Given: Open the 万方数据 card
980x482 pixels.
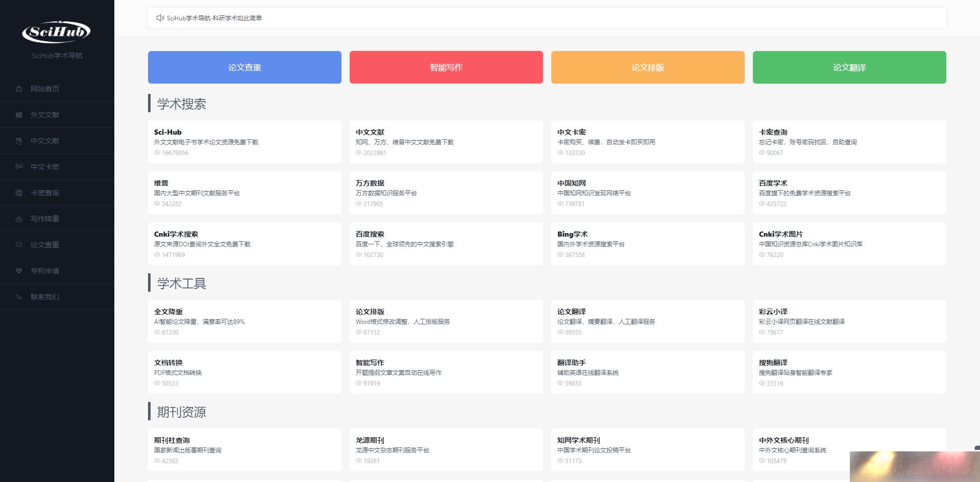Looking at the screenshot, I should pos(446,193).
